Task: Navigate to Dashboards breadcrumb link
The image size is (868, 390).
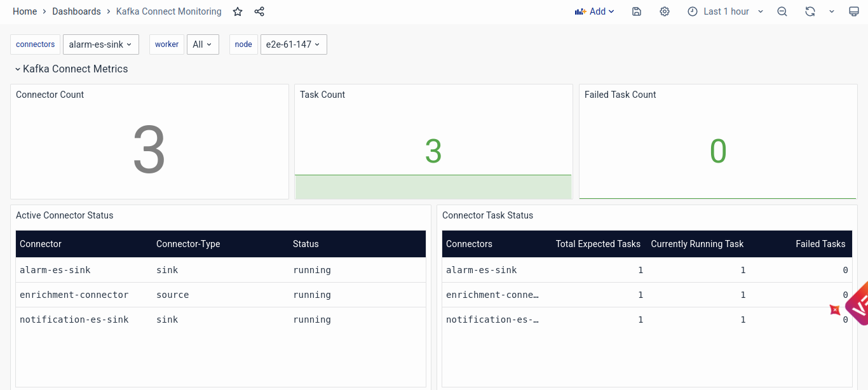Action: pos(76,11)
